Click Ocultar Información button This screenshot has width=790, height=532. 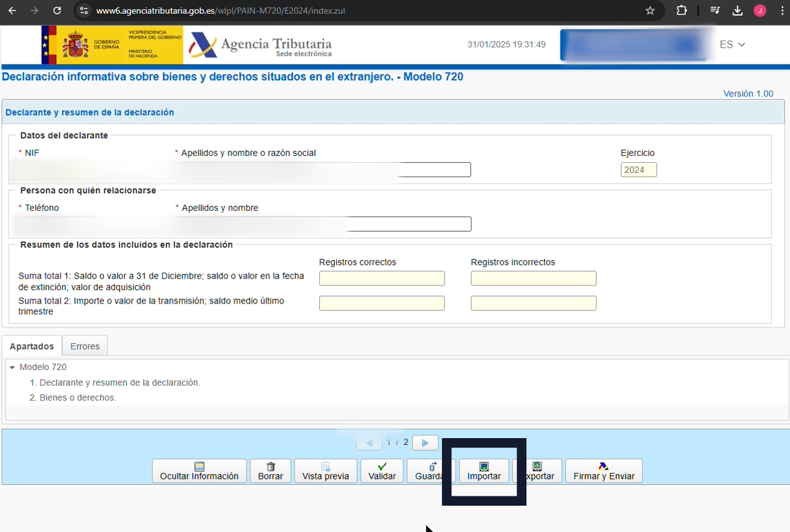199,471
